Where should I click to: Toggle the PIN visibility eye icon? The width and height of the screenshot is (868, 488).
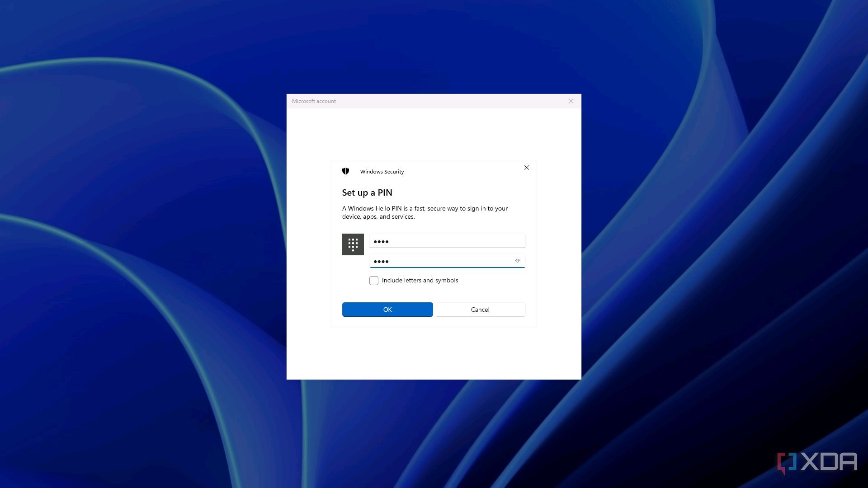(x=517, y=260)
